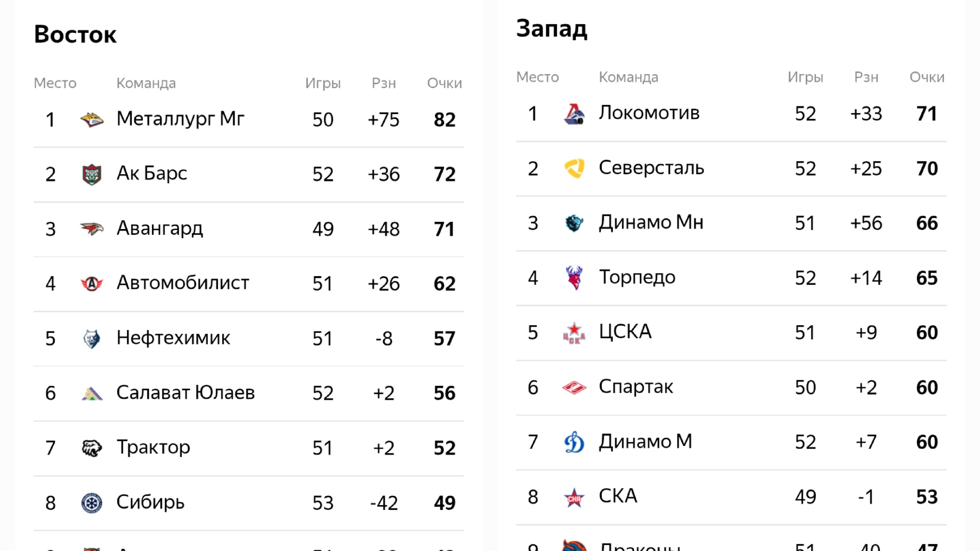Click the Сибирь snowflake logo
The width and height of the screenshot is (980, 551).
pos(92,503)
